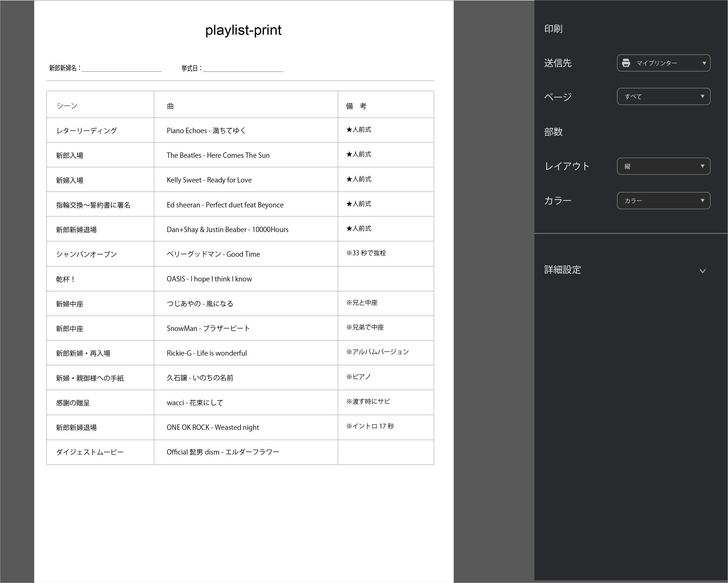728x583 pixels.
Task: Expand the 詳細設定 section chevron
Action: [x=703, y=271]
